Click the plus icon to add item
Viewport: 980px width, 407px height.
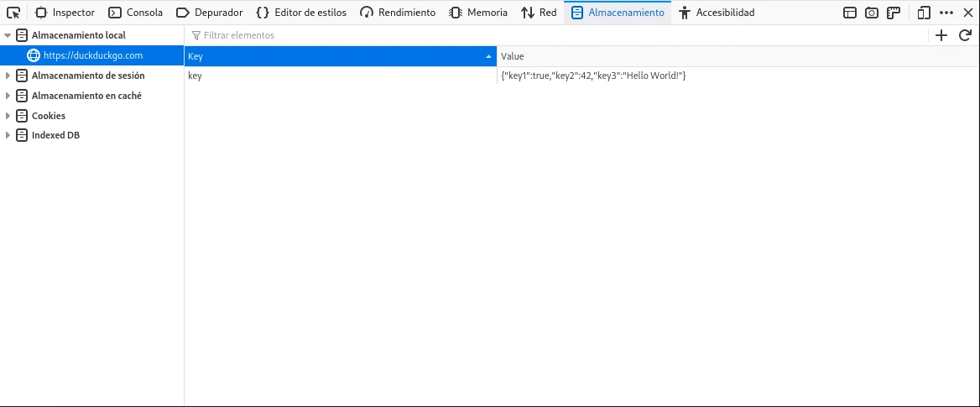tap(941, 35)
